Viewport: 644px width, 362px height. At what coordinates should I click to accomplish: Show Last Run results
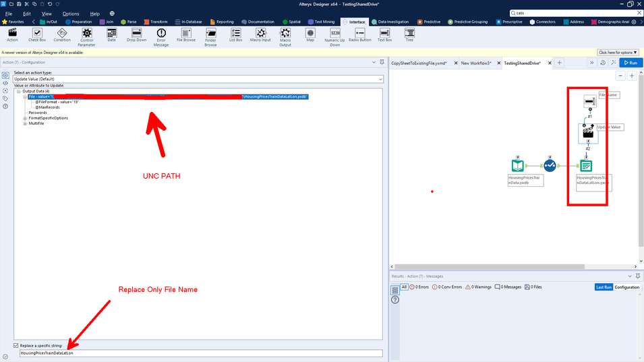pyautogui.click(x=604, y=287)
